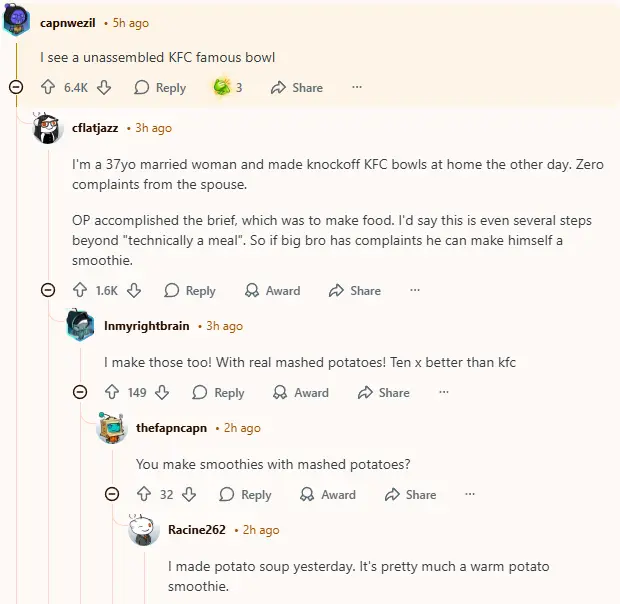Open more options on capnwezil's comment
Viewport: 620px width, 604px height.
(x=357, y=88)
